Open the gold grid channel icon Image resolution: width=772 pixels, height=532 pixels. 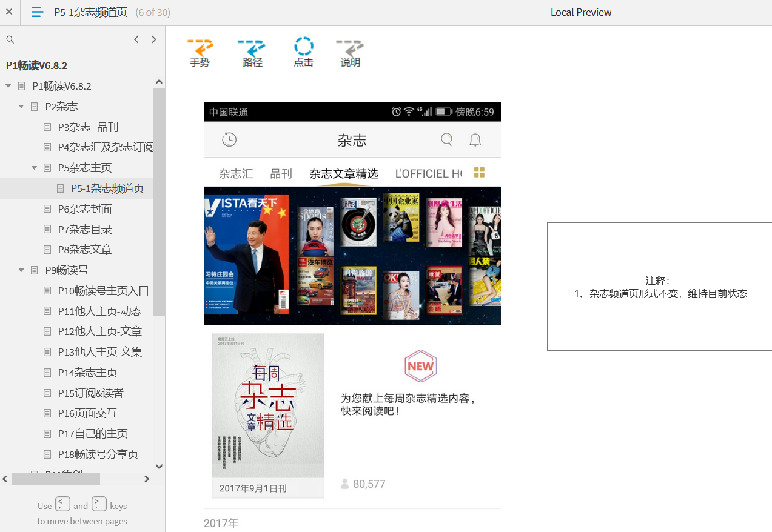[x=479, y=172]
